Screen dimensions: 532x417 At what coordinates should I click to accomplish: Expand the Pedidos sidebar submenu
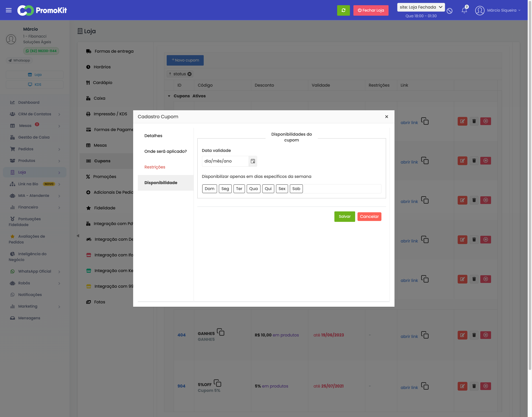59,149
